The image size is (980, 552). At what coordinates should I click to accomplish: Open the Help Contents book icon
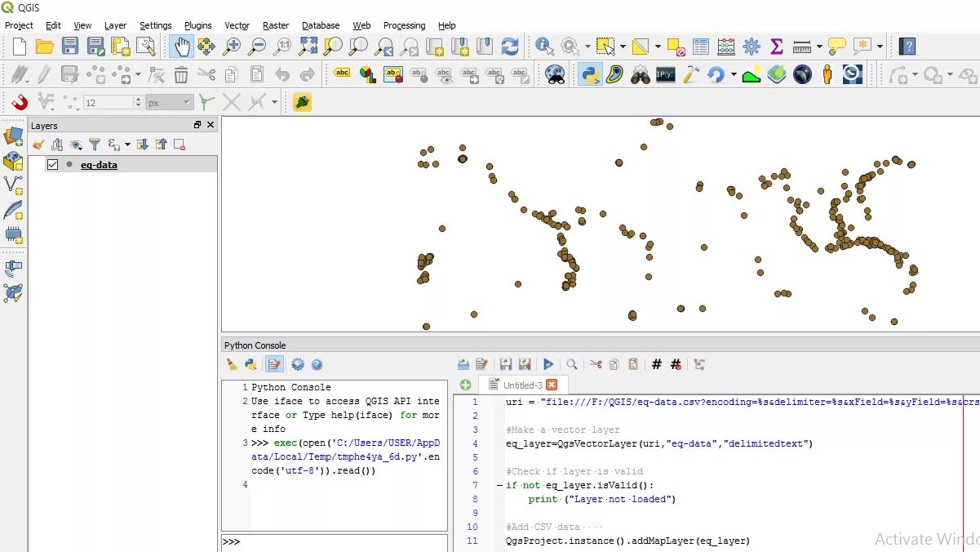coord(907,47)
